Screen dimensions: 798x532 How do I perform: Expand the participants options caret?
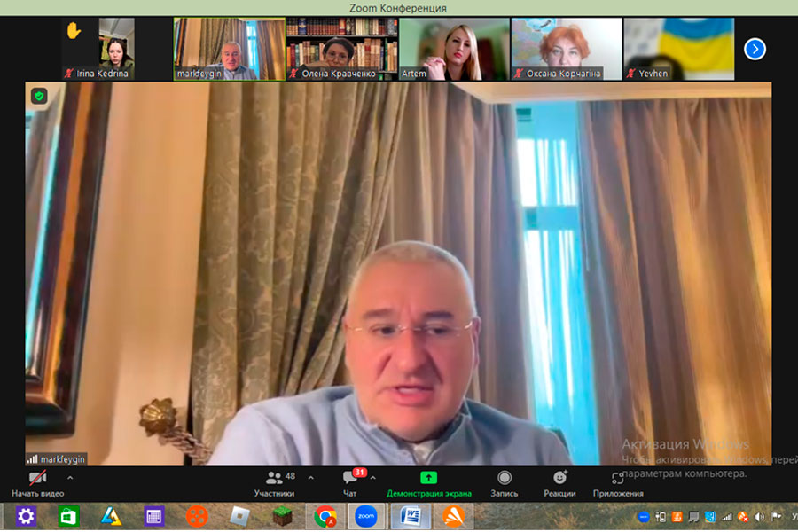pyautogui.click(x=311, y=478)
